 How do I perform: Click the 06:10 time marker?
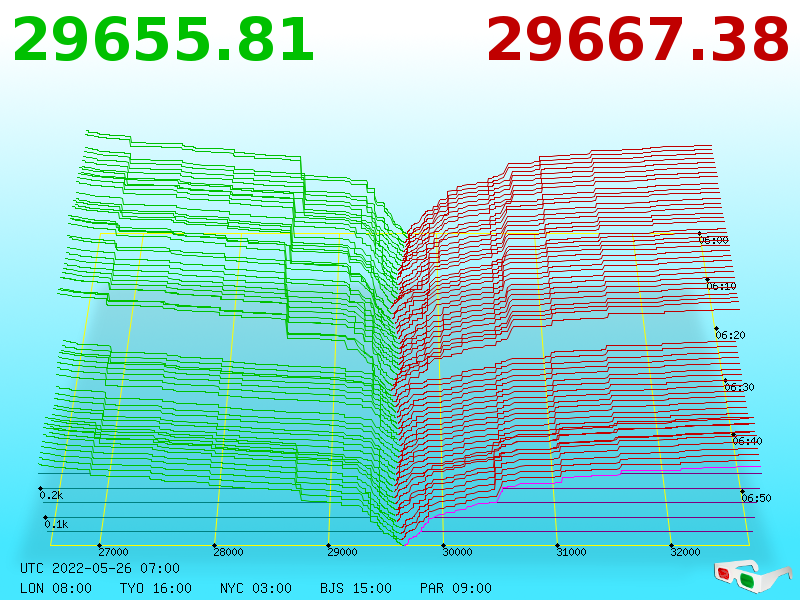coord(721,286)
